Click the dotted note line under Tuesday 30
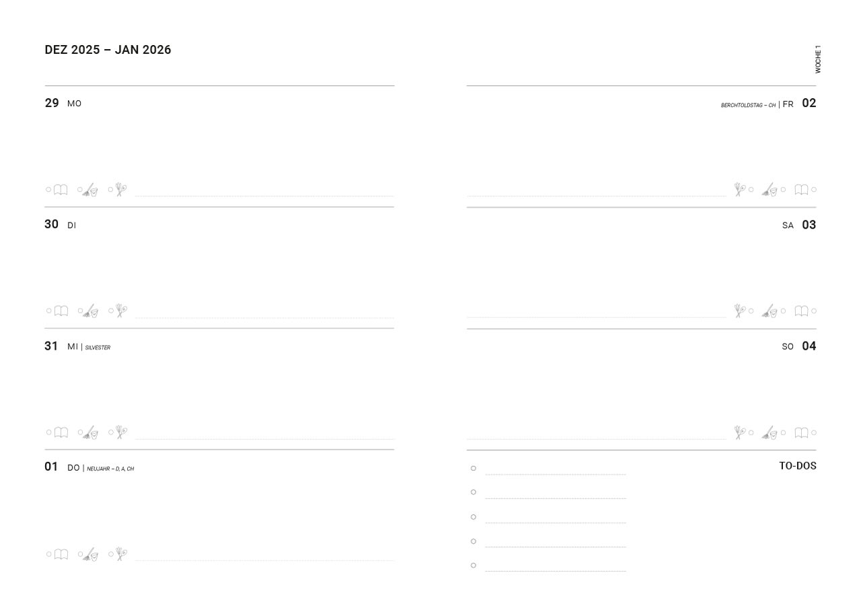861x616 pixels. pyautogui.click(x=264, y=317)
